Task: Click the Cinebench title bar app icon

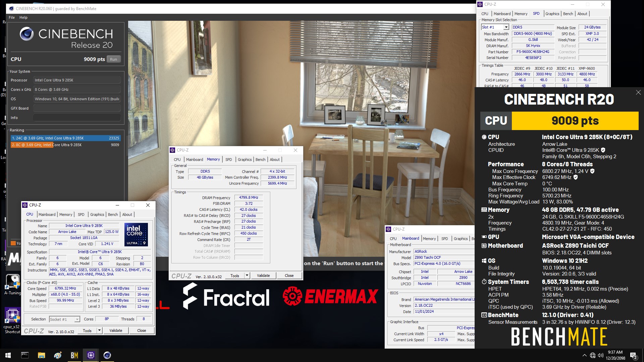Action: (x=11, y=9)
